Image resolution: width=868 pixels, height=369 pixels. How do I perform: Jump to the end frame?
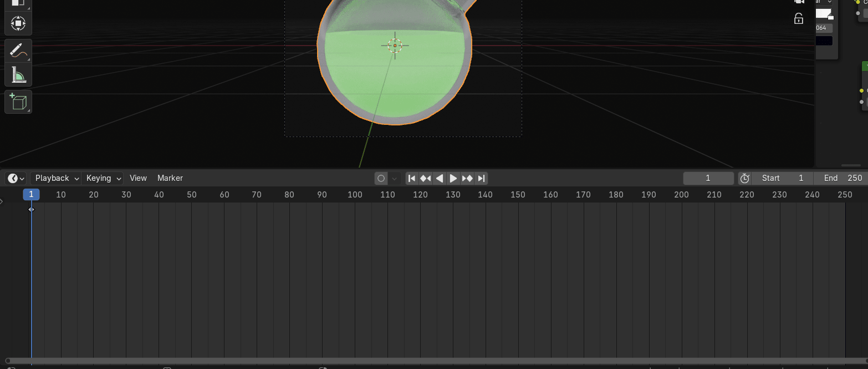[x=481, y=178]
